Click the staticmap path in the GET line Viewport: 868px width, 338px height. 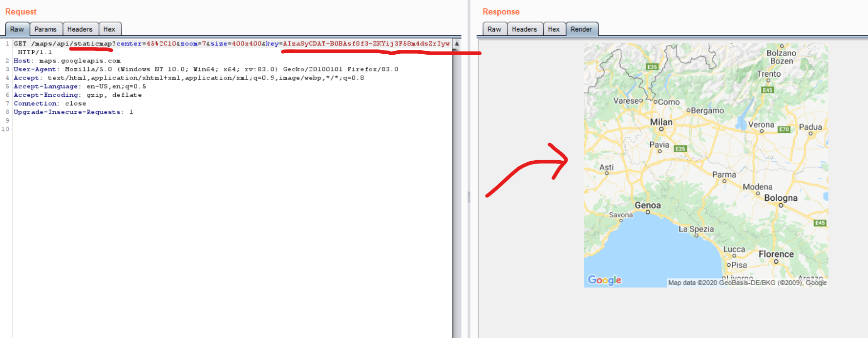[93, 44]
